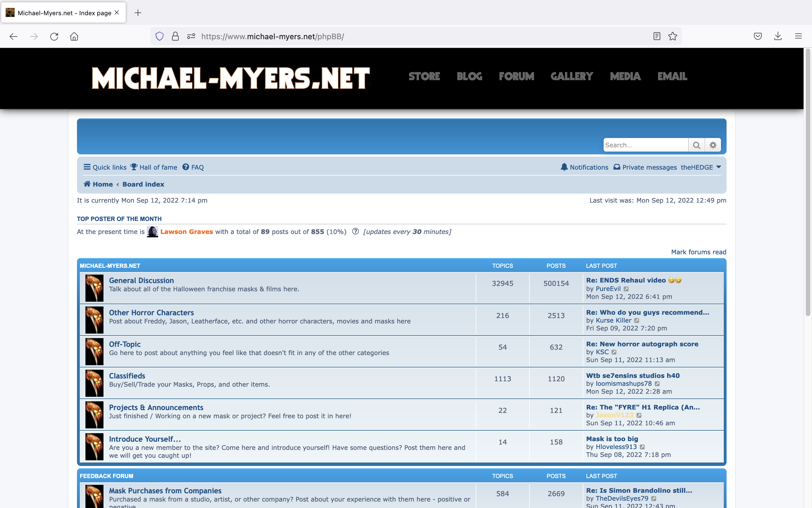Viewport: 812px width, 508px height.
Task: Open General Discussion forum mask icon
Action: tap(94, 288)
